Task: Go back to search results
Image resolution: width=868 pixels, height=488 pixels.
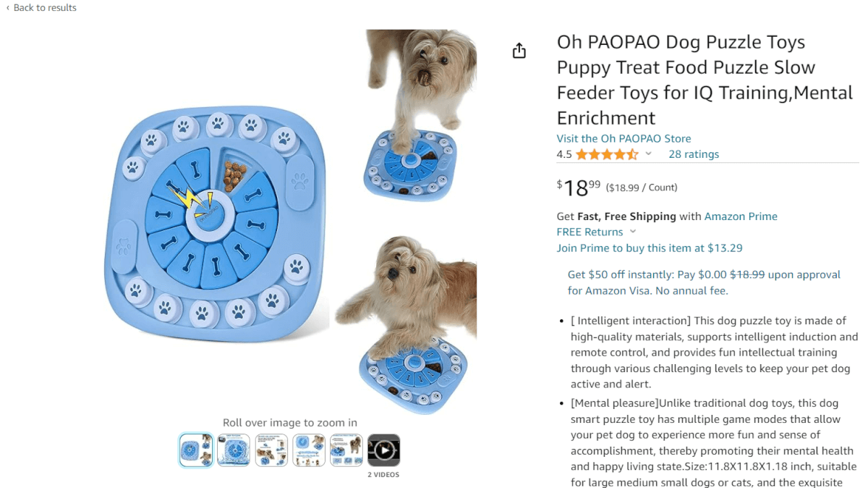Action: [45, 8]
